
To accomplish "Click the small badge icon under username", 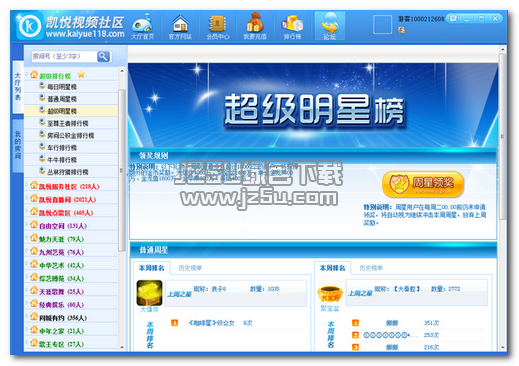I will pyautogui.click(x=401, y=31).
